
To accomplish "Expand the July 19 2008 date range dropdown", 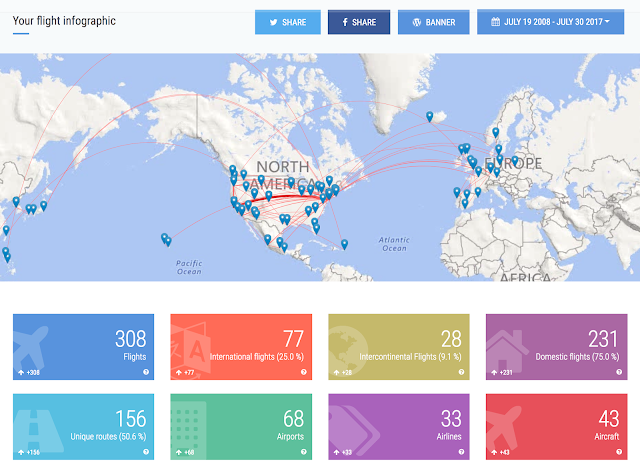I will click(550, 22).
